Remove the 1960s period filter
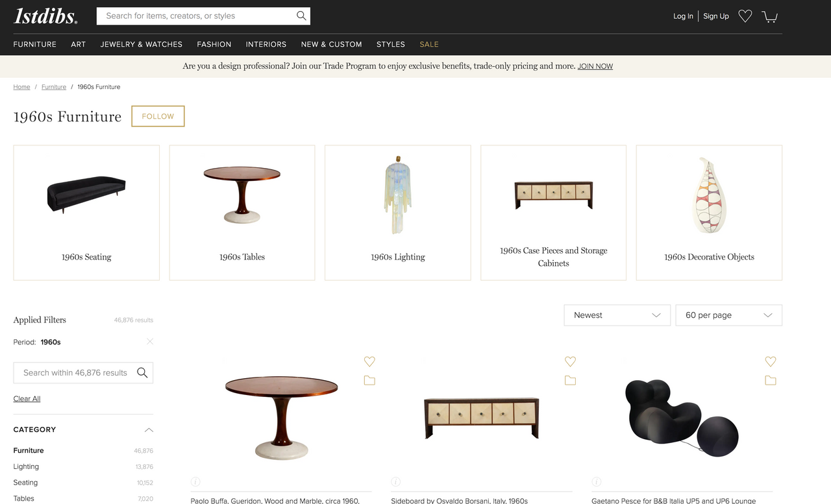The height and width of the screenshot is (504, 831). [150, 341]
